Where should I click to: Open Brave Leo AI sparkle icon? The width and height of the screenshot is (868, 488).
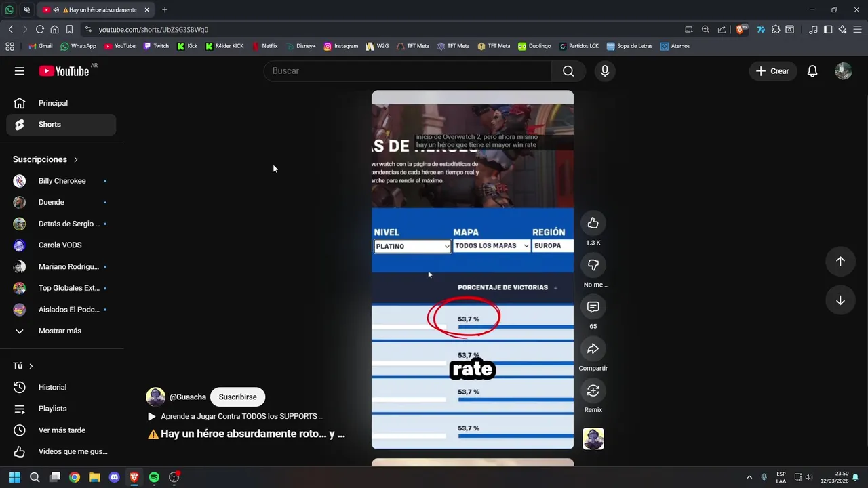point(843,30)
